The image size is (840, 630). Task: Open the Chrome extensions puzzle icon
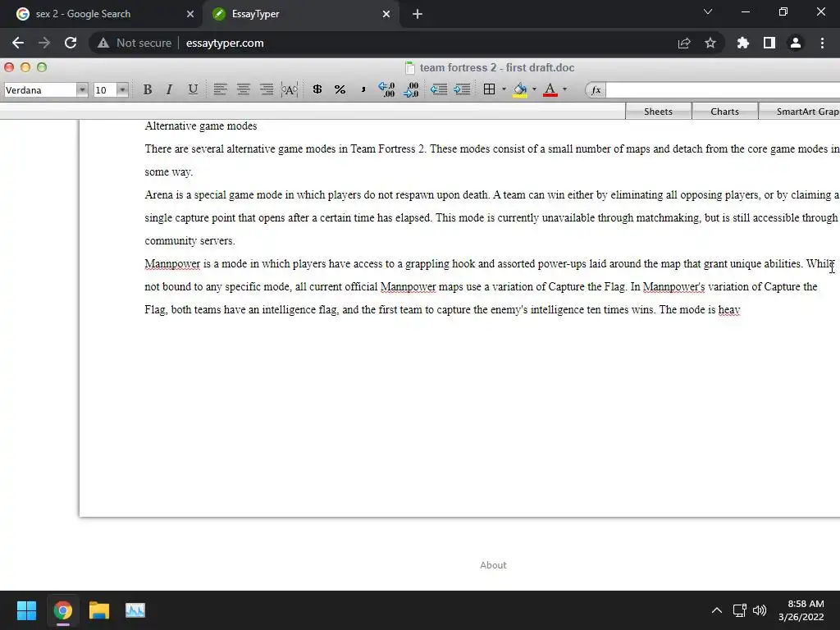pyautogui.click(x=743, y=43)
